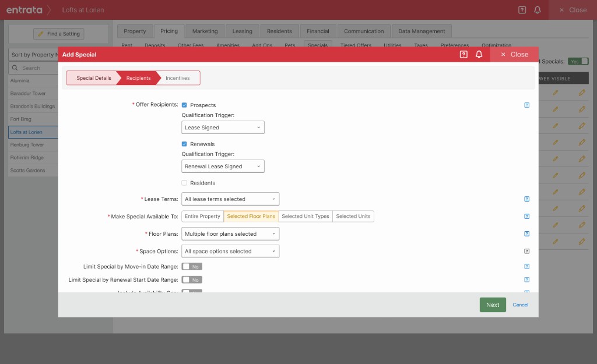Show help for Make Special Available To
Viewport: 597px width, 364px height.
pyautogui.click(x=526, y=217)
